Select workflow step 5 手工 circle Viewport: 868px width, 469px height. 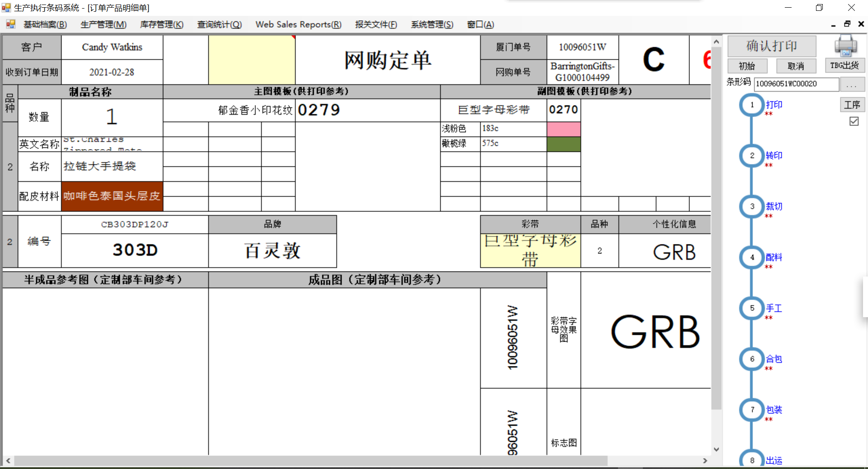coord(751,308)
